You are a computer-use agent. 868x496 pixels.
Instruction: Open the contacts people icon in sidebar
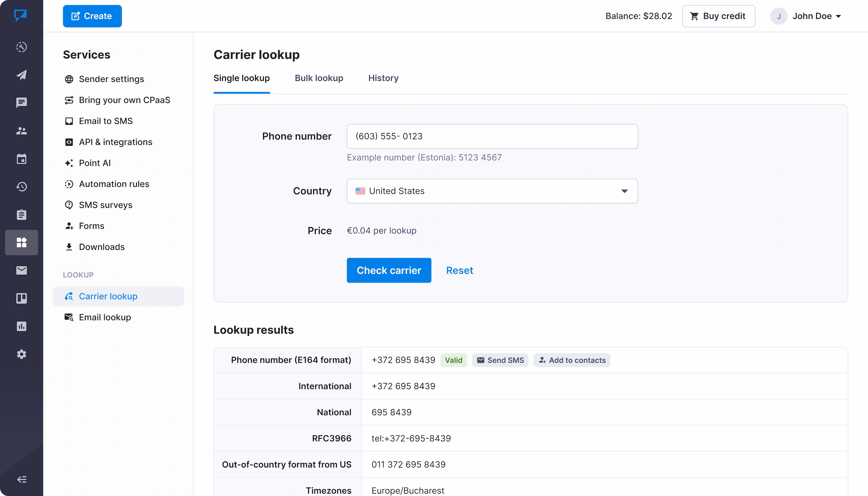21,131
